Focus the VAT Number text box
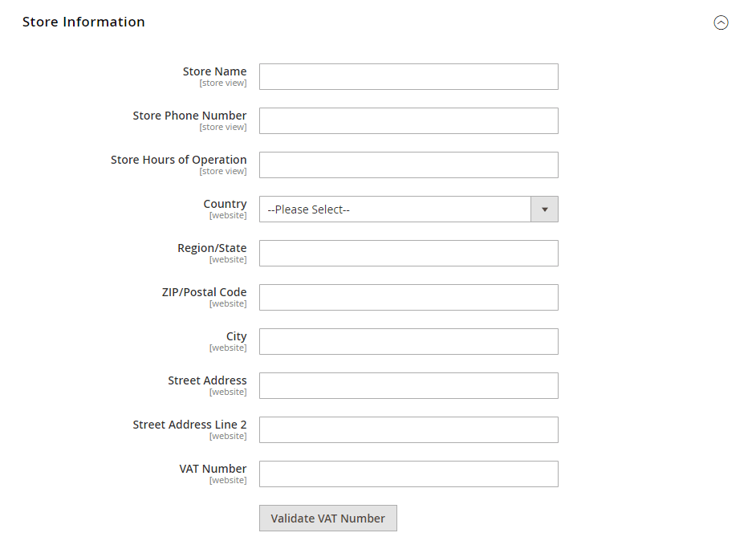This screenshot has height=545, width=756. pyautogui.click(x=408, y=474)
